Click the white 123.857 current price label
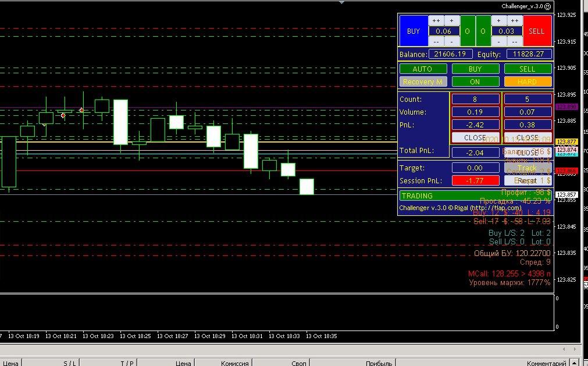The height and width of the screenshot is (366, 588). [x=566, y=194]
